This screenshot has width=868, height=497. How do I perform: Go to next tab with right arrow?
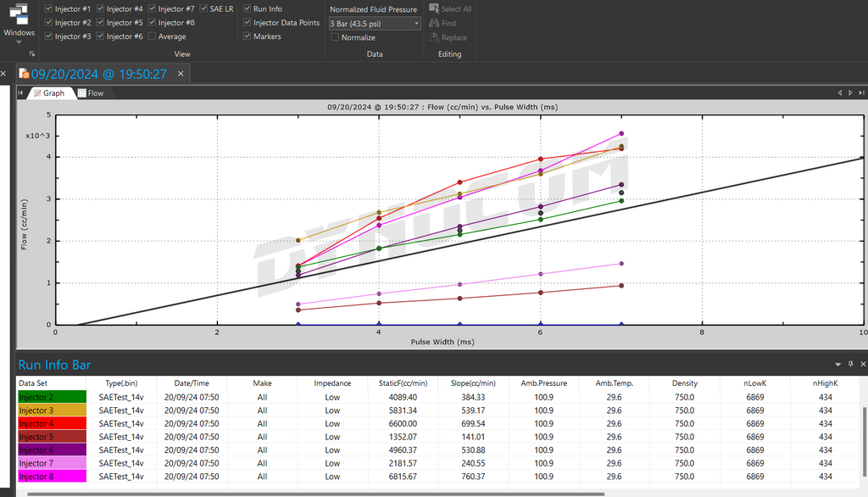851,93
